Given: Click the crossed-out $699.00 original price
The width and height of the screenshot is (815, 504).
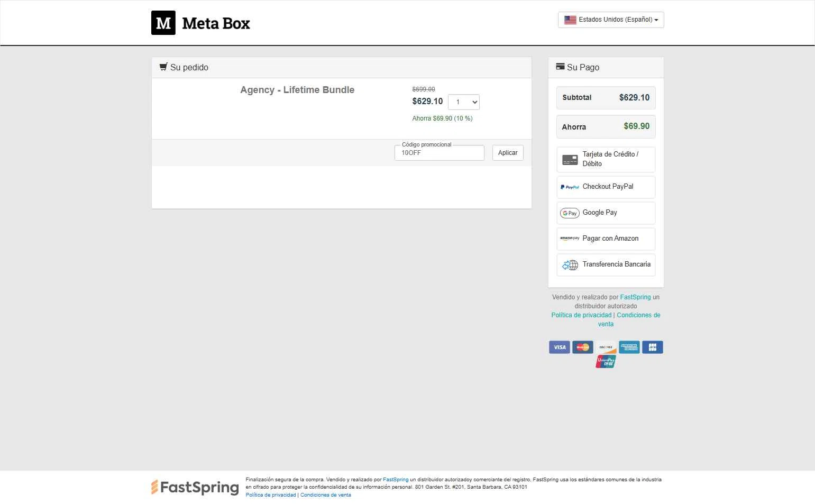Looking at the screenshot, I should click(x=424, y=89).
